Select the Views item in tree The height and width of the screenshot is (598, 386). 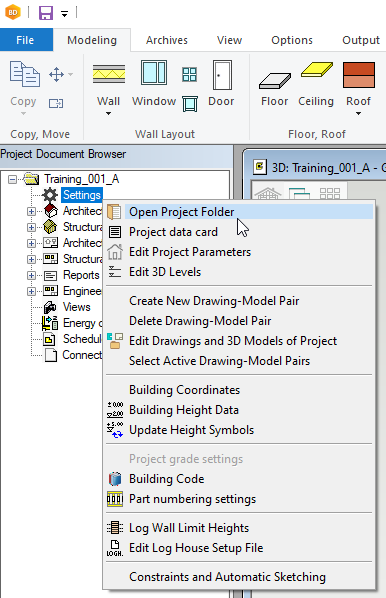76,307
